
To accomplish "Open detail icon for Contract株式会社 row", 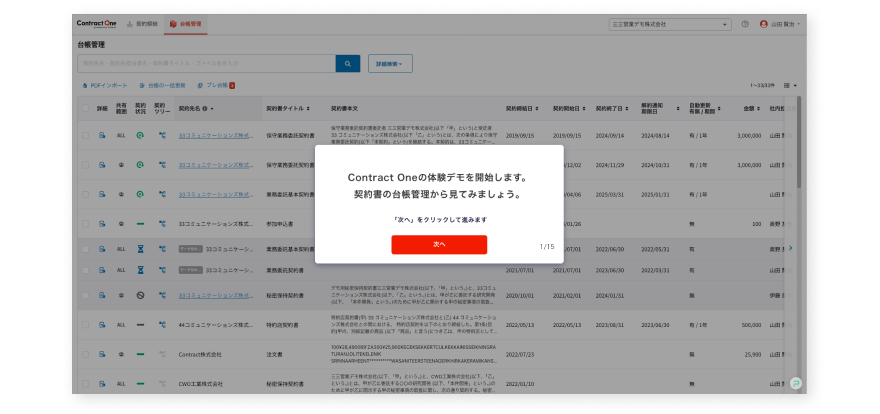I will coord(102,355).
